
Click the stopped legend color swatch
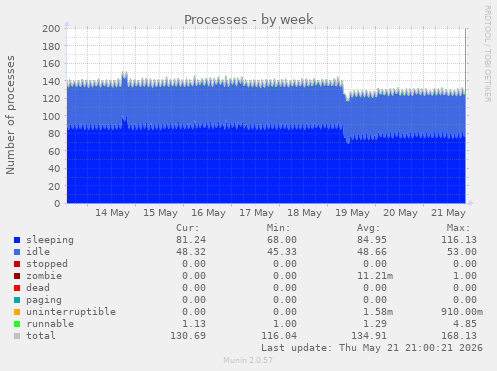point(17,264)
